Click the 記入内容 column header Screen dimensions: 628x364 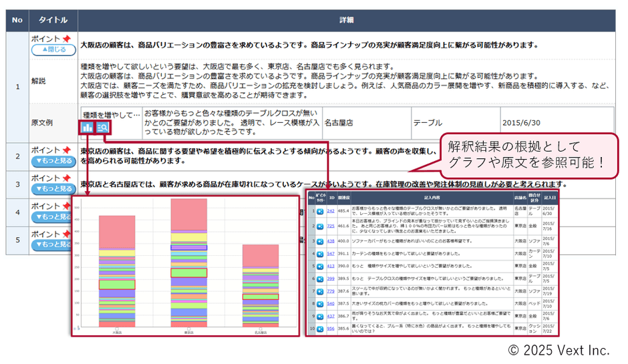[x=433, y=198]
